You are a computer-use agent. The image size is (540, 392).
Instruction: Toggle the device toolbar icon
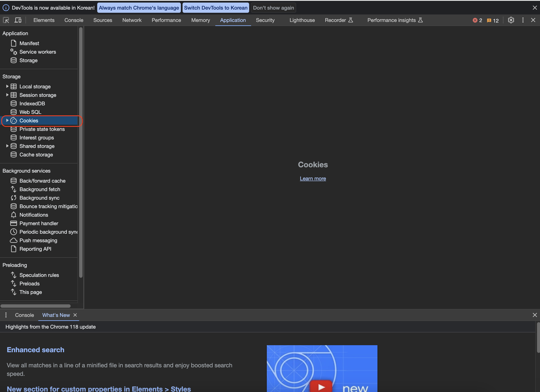point(18,20)
